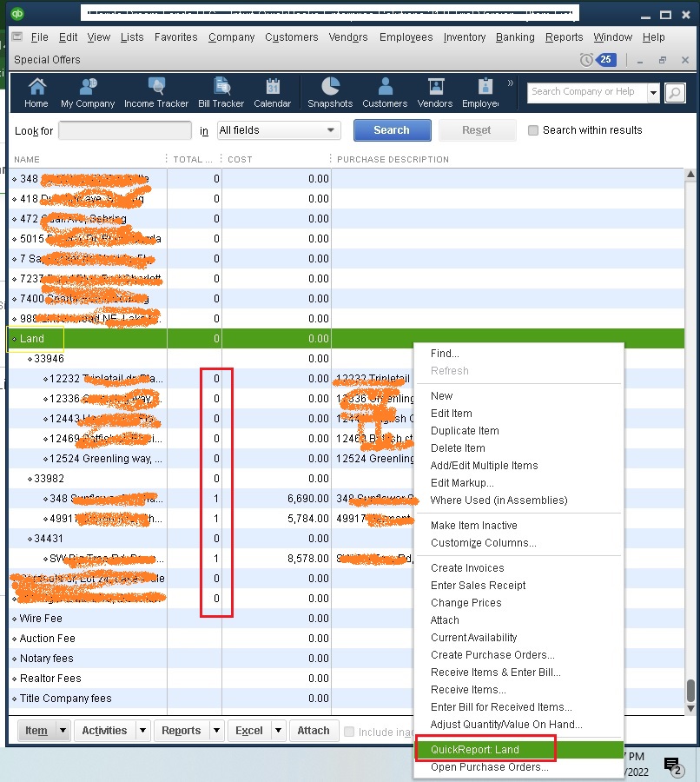
Task: Click the Look for search input field
Action: coord(124,129)
